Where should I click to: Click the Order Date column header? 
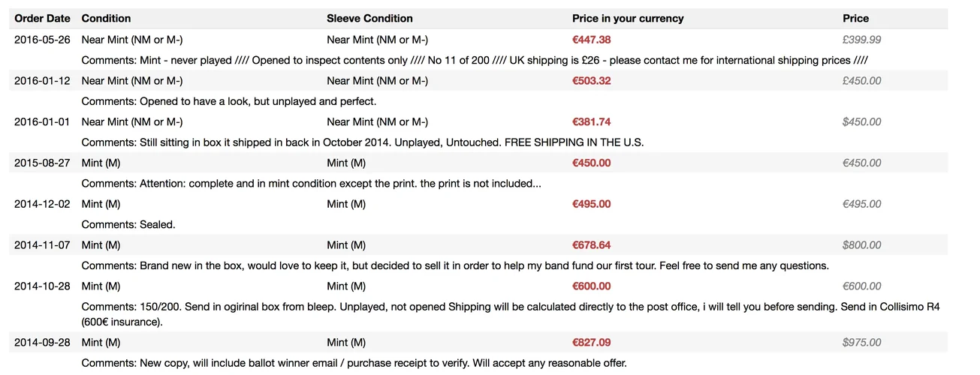pyautogui.click(x=42, y=18)
